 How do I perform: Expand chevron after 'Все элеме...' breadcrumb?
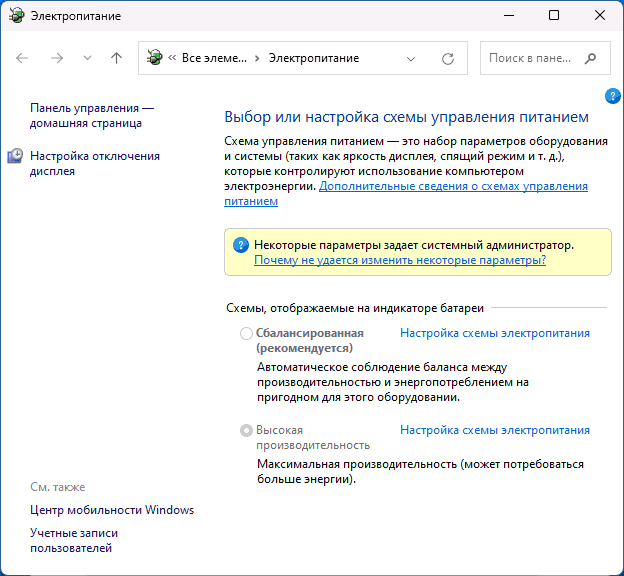point(257,59)
